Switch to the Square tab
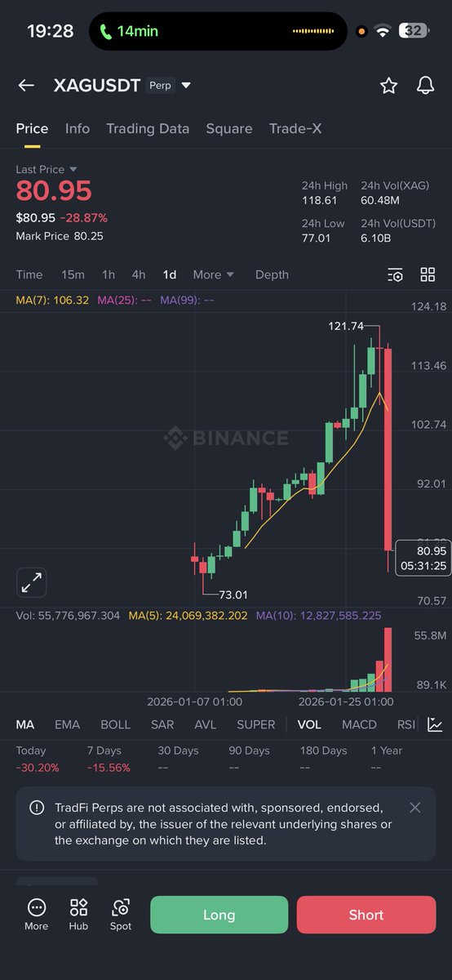Screen dimensions: 452x980 click(229, 128)
